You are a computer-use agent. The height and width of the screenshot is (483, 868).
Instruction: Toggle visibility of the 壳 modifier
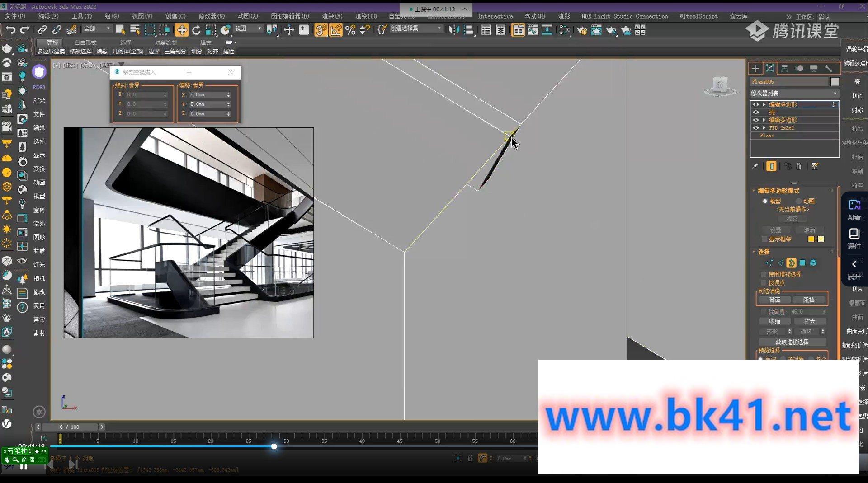(x=756, y=112)
